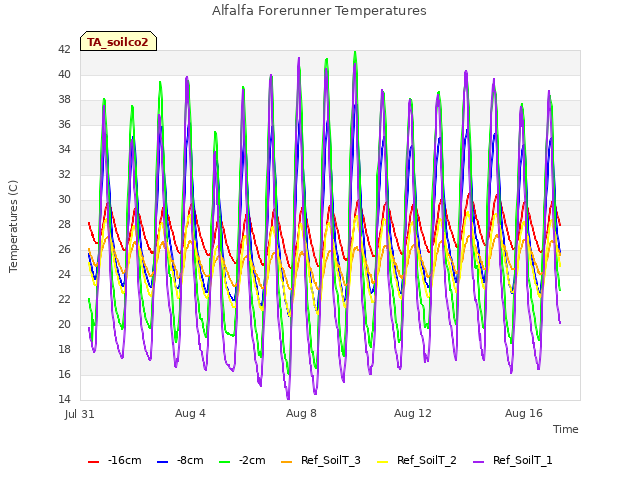Click the 22 y-axis tick label
Screen dimensions: 640x480
[x=64, y=300]
